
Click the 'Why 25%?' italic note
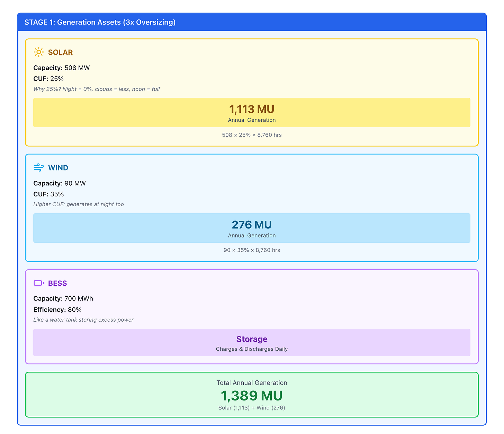(97, 89)
